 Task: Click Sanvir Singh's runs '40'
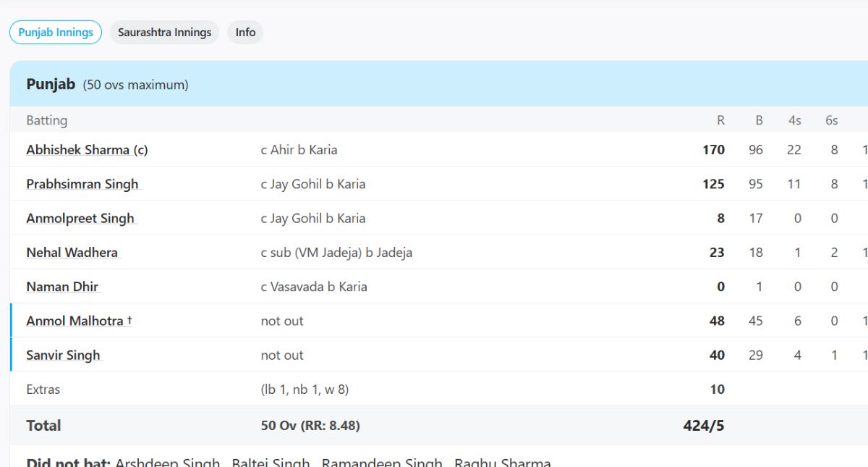coord(717,355)
